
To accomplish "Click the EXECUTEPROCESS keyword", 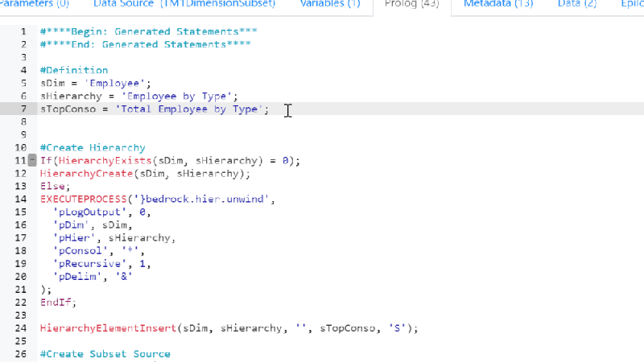I will point(84,199).
